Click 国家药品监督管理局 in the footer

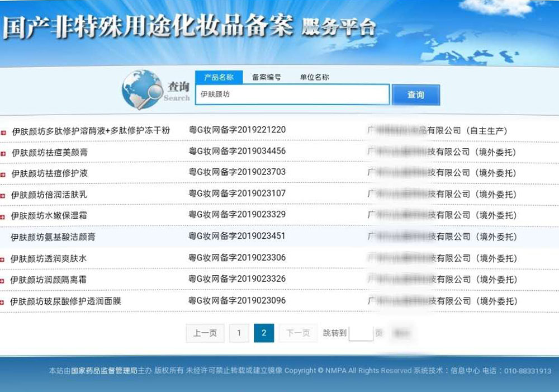104,371
